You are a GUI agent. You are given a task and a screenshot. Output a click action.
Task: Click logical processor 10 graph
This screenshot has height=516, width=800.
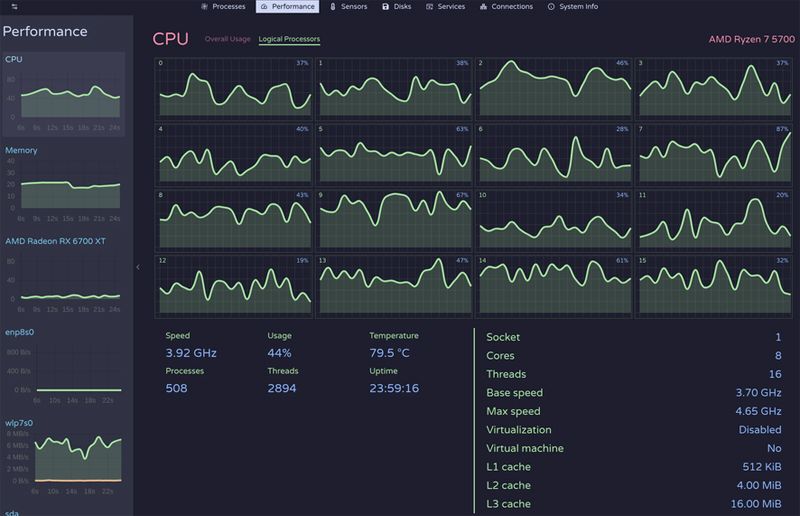coord(554,220)
